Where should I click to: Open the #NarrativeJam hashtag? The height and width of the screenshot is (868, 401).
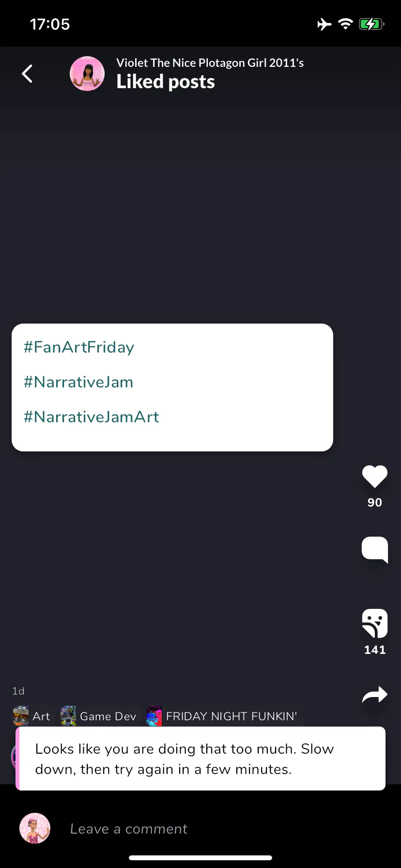(78, 382)
